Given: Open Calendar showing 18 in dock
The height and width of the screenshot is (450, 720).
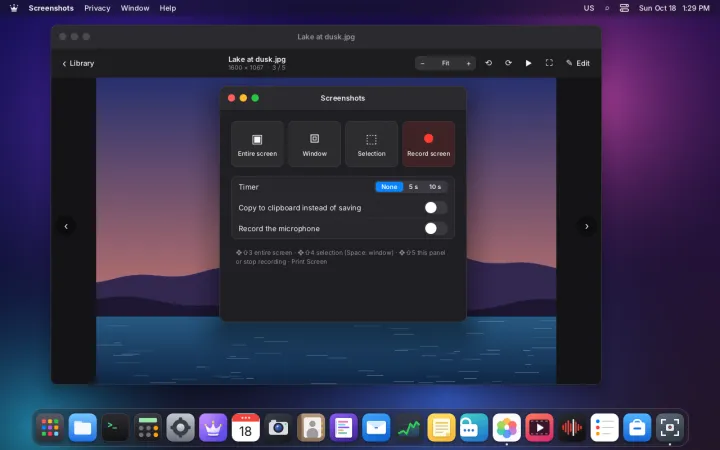Looking at the screenshot, I should (246, 428).
